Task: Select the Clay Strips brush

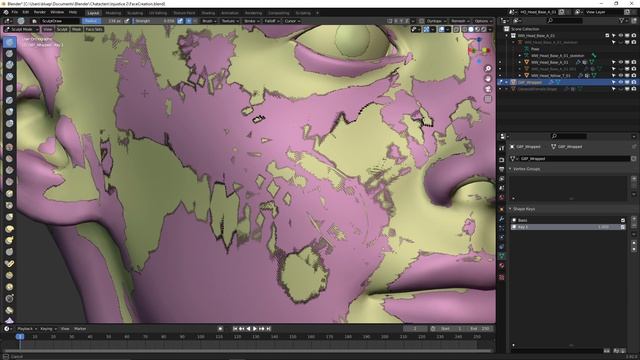Action: coord(10,77)
